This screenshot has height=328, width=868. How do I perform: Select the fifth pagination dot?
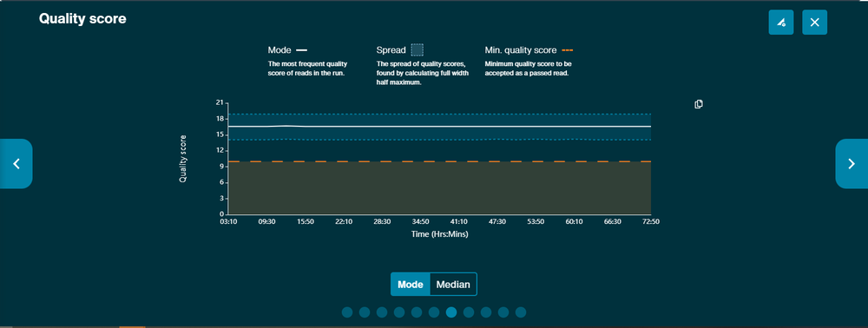pos(417,312)
